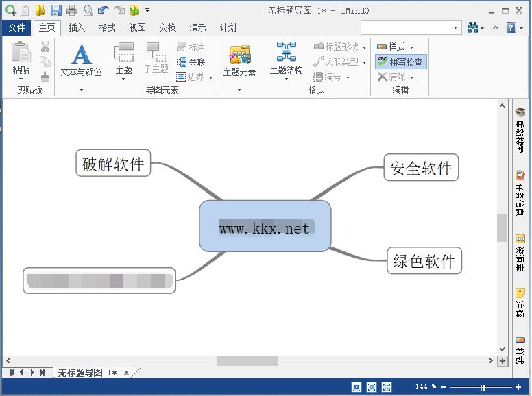Expand the quick access toolbar customize arrow
532x396 pixels.
coord(147,10)
